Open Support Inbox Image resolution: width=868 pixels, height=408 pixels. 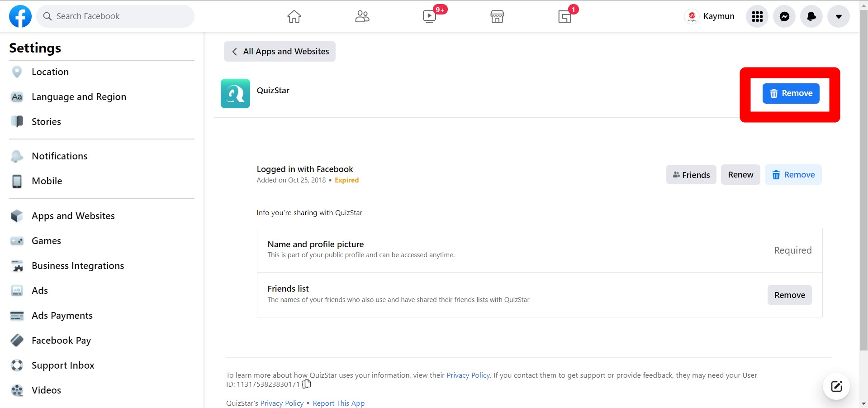[102, 365]
